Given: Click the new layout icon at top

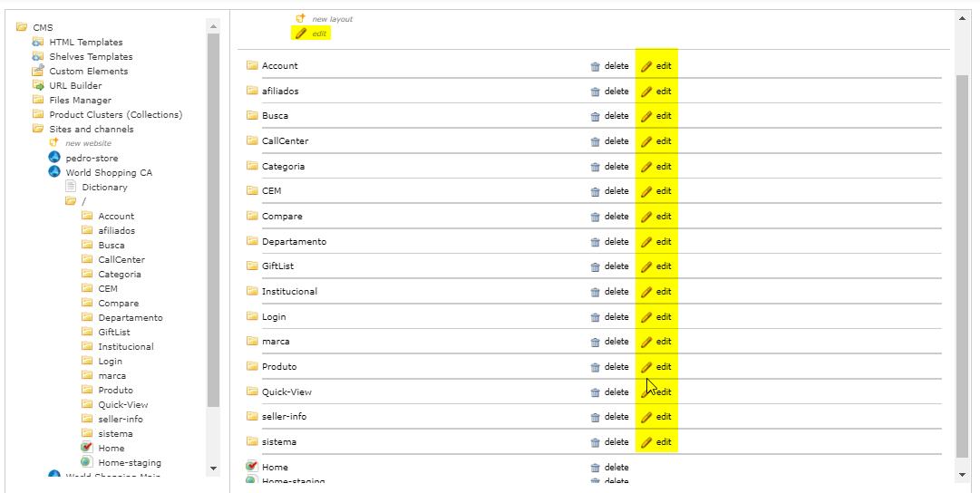Looking at the screenshot, I should click(x=301, y=18).
